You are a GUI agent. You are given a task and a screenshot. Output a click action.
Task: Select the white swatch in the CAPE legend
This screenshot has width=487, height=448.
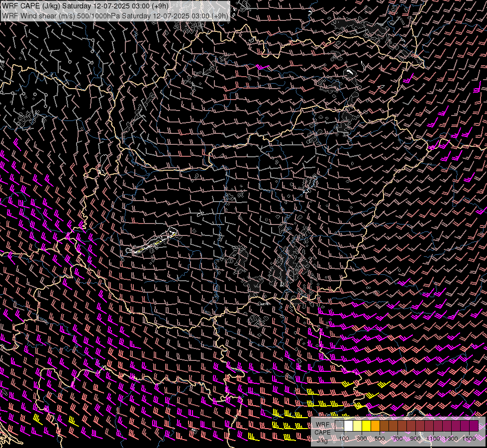coord(349,426)
